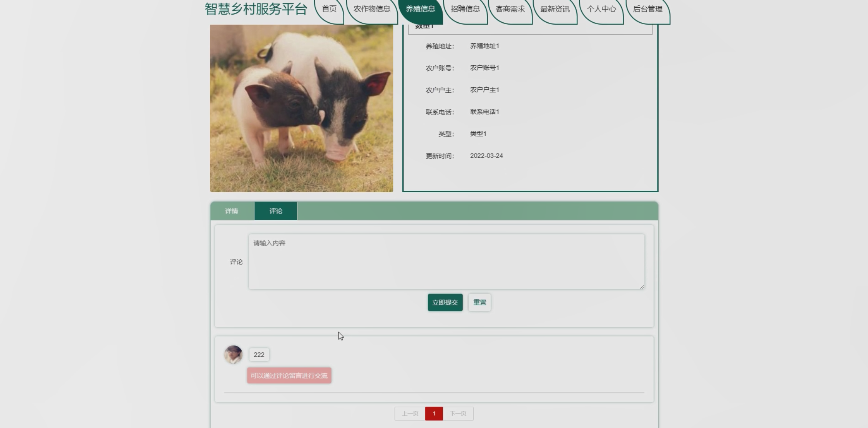Click the commenter's round avatar picture
The height and width of the screenshot is (428, 868).
(233, 354)
